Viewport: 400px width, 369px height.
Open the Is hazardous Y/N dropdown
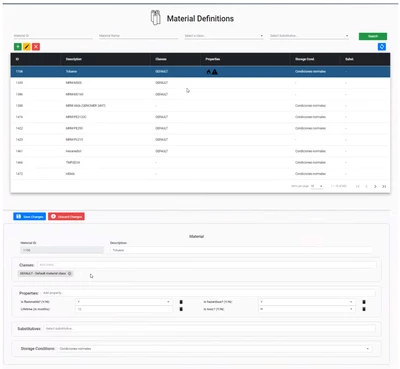(306, 302)
